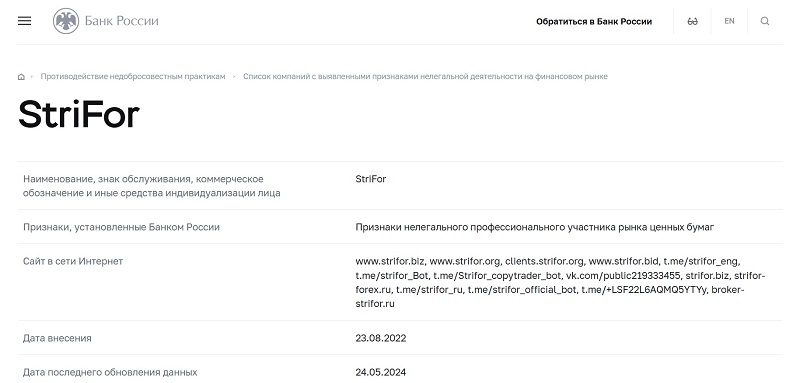The height and width of the screenshot is (383, 800).
Task: Open site search with magnifier icon
Action: pyautogui.click(x=765, y=21)
